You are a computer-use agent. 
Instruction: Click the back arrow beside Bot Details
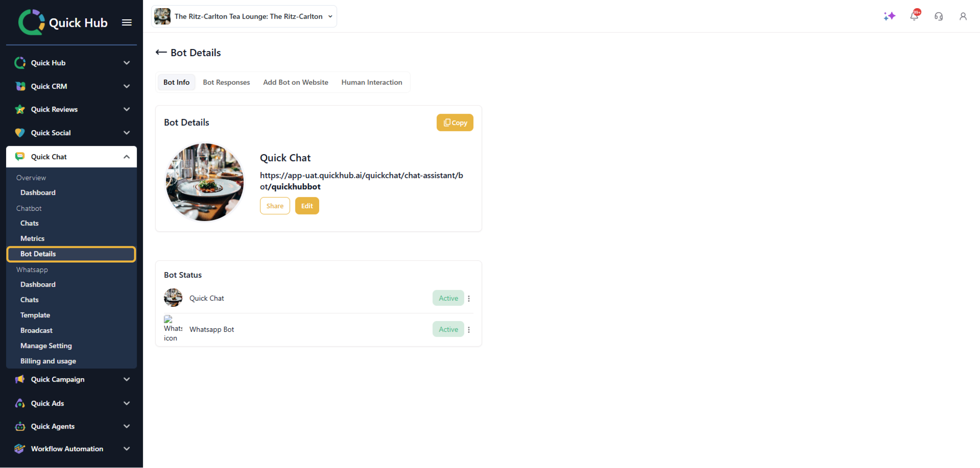point(161,52)
